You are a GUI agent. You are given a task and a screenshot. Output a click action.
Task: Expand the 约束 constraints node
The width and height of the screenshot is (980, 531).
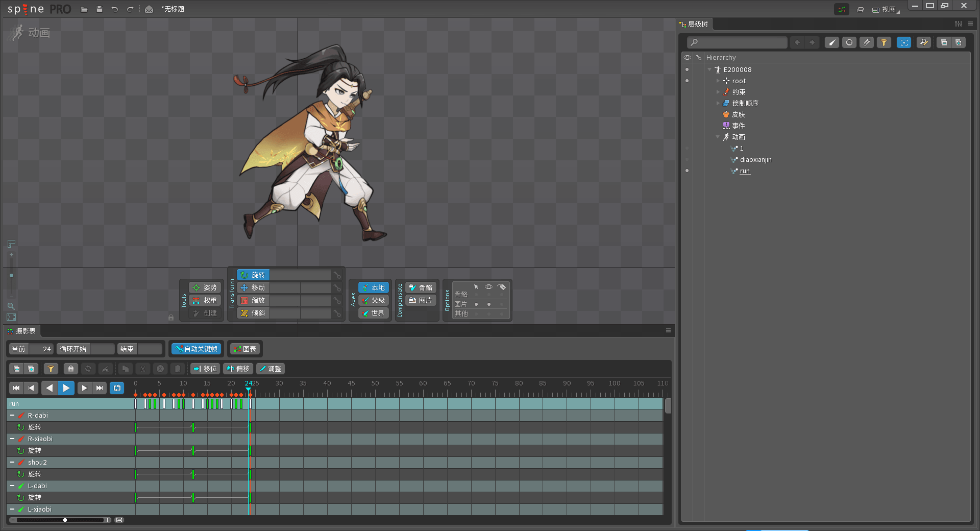tap(718, 92)
